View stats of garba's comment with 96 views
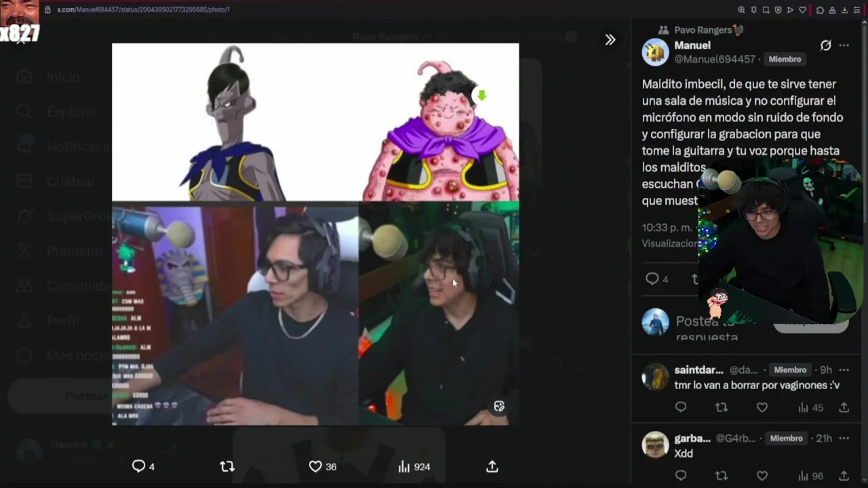Image resolution: width=868 pixels, height=488 pixels. click(x=810, y=476)
